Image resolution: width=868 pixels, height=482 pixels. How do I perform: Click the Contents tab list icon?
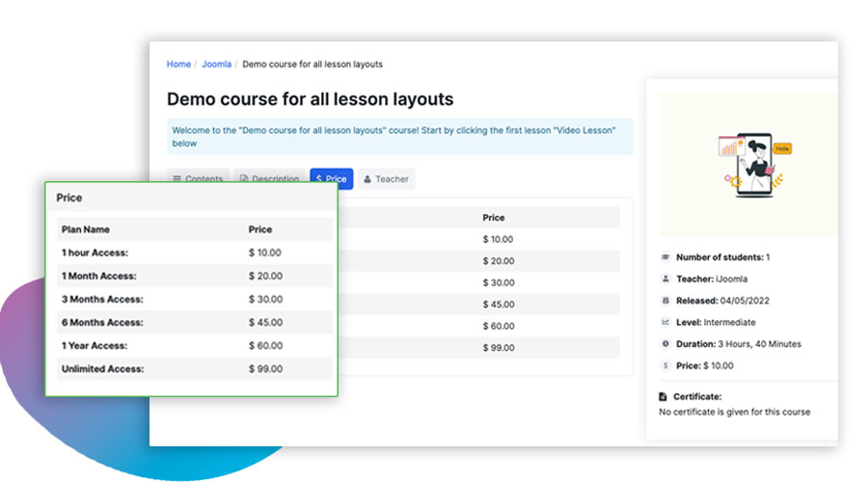[x=177, y=178]
